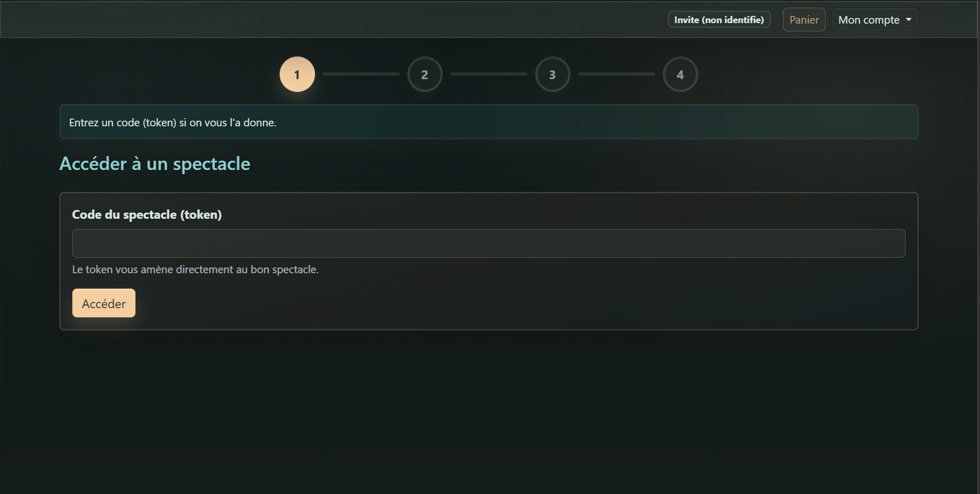Click the Code du spectacle (token) label
The height and width of the screenshot is (494, 980).
tap(147, 215)
